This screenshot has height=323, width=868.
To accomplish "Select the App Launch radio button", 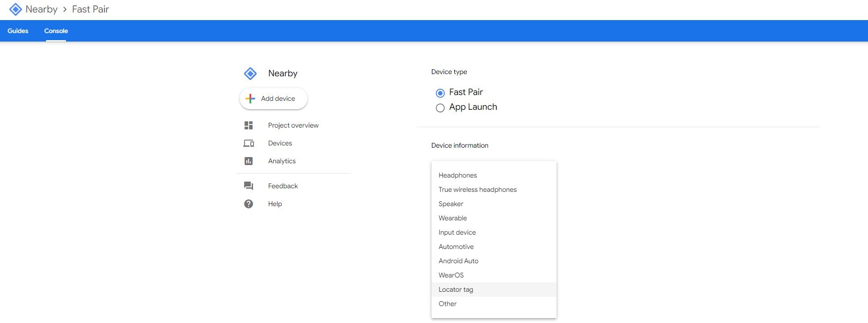I will [440, 108].
